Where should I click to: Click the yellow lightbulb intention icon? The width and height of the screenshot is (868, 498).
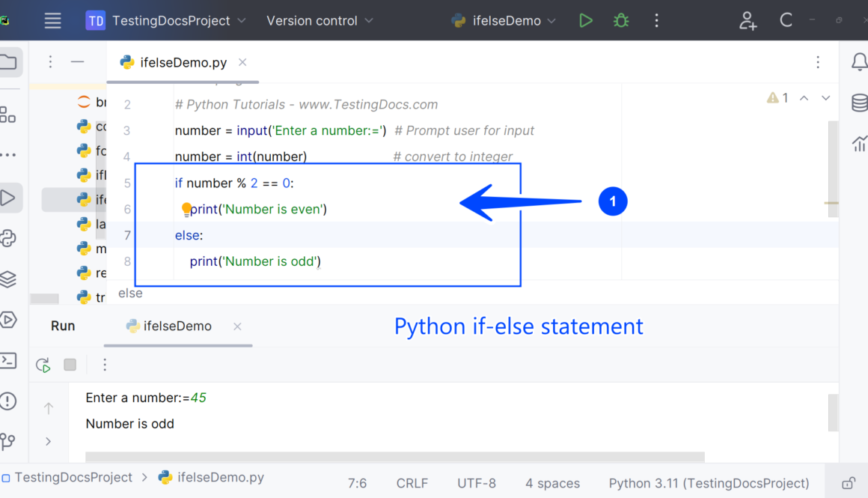pos(186,209)
